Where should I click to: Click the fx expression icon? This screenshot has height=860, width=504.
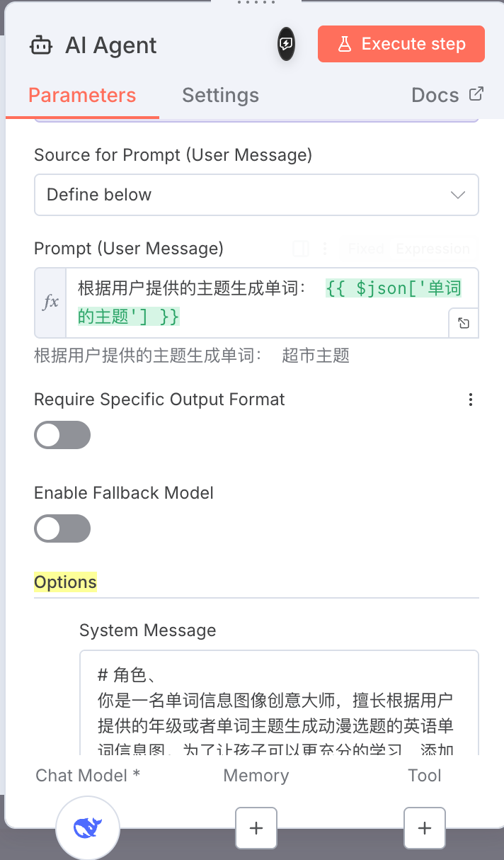51,302
